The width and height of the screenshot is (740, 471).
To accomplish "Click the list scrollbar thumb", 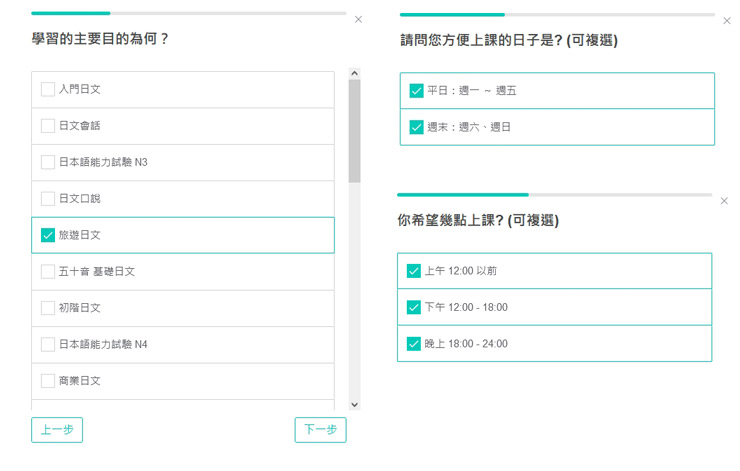I will pyautogui.click(x=354, y=130).
